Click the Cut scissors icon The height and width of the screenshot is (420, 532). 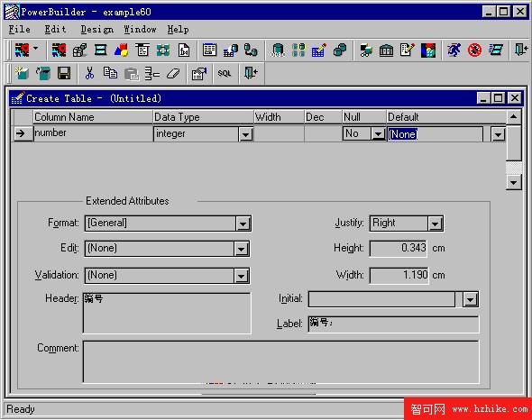89,73
